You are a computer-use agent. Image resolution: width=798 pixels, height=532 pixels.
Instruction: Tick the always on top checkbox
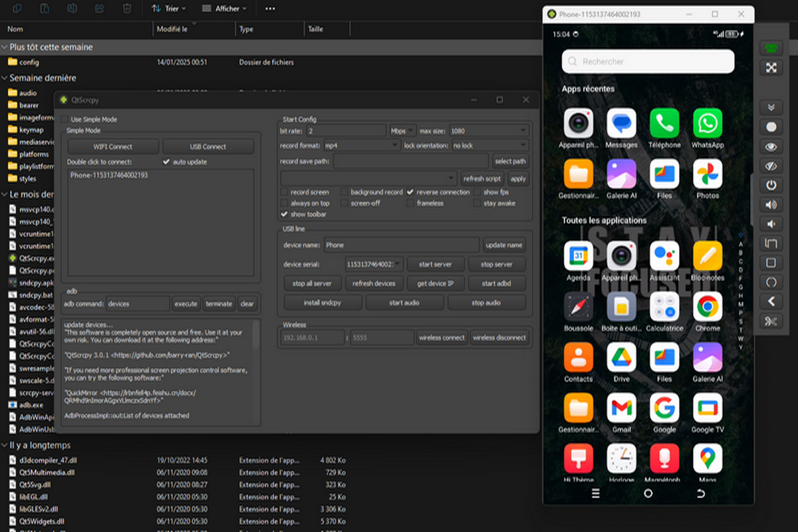pyautogui.click(x=285, y=203)
